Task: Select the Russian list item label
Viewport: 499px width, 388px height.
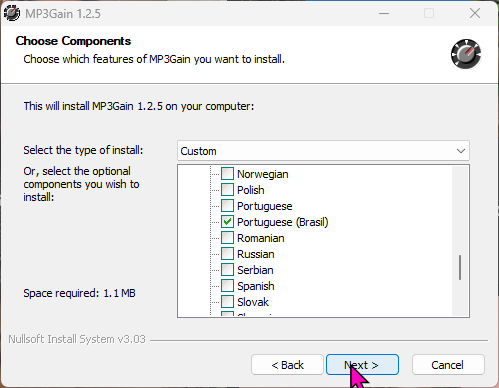Action: tap(256, 254)
